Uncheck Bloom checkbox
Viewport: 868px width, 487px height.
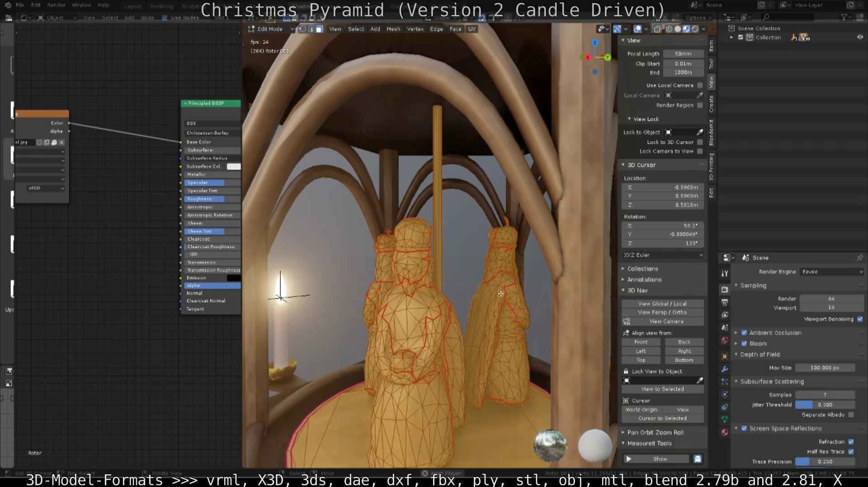744,344
